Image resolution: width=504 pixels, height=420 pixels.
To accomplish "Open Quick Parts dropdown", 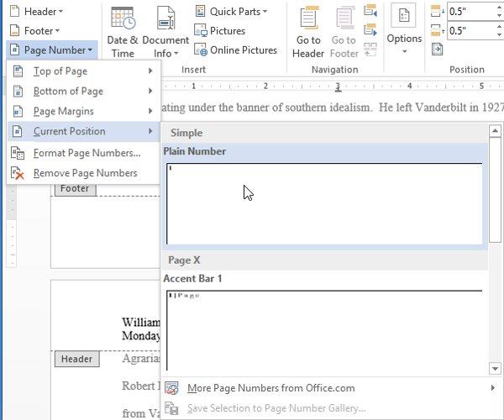I will pyautogui.click(x=231, y=12).
